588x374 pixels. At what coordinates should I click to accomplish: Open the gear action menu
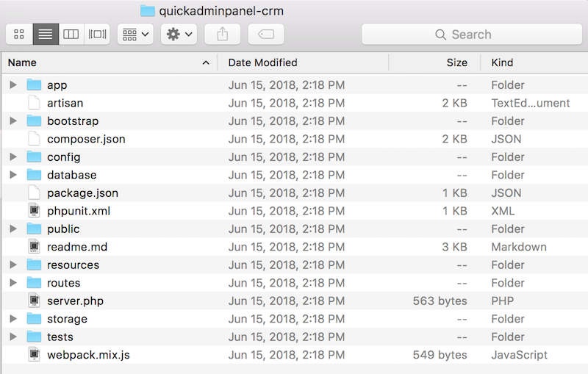179,34
